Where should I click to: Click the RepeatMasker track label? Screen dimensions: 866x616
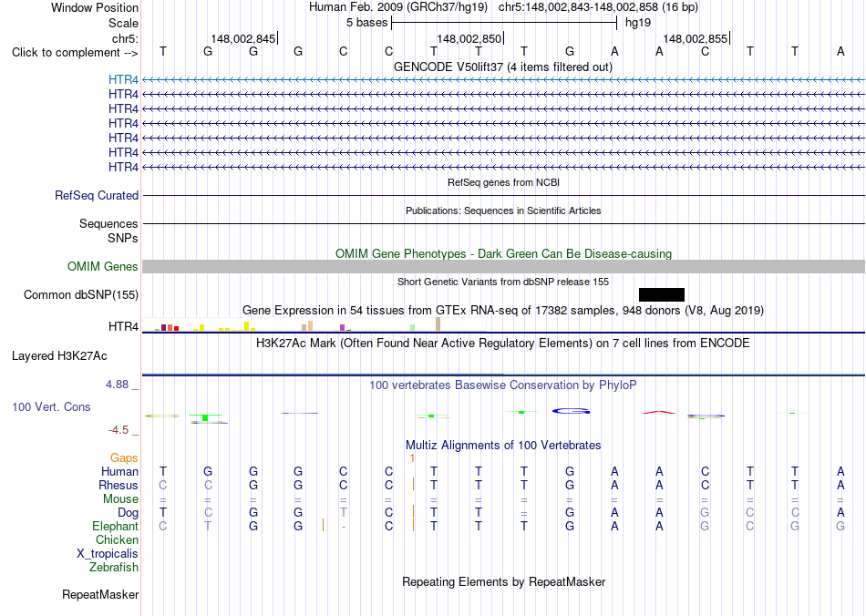coord(100,594)
